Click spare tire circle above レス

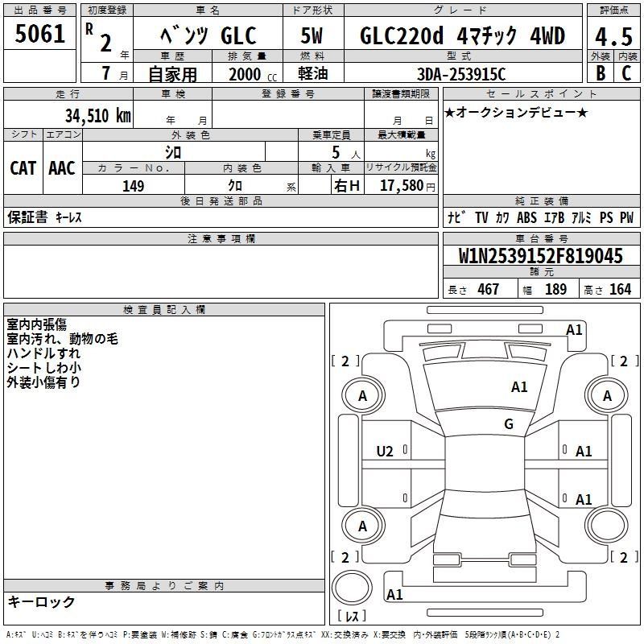tap(352, 588)
